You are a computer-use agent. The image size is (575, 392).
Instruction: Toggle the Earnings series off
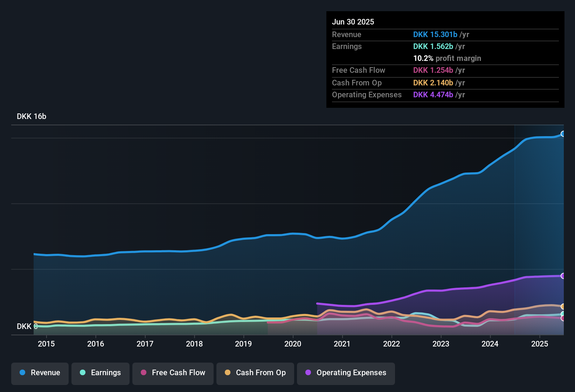coord(101,373)
